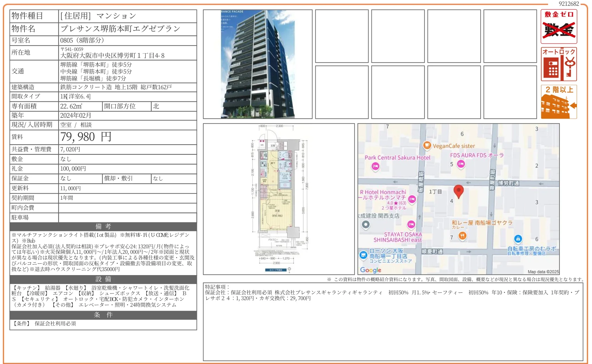Open the 4.0★ (63) hotel rating link
This screenshot has width=592, height=364.
[x=396, y=203]
